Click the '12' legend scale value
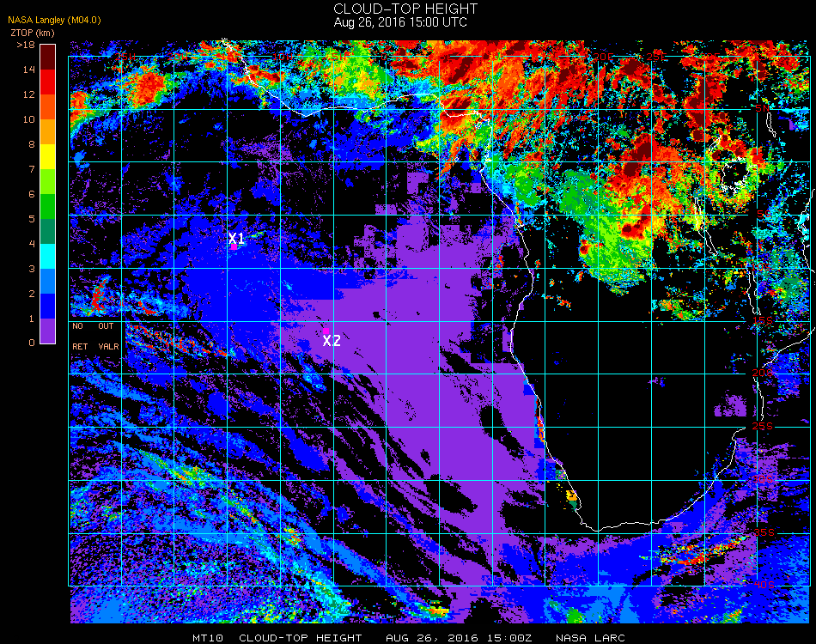Image resolution: width=816 pixels, height=644 pixels. pyautogui.click(x=29, y=94)
